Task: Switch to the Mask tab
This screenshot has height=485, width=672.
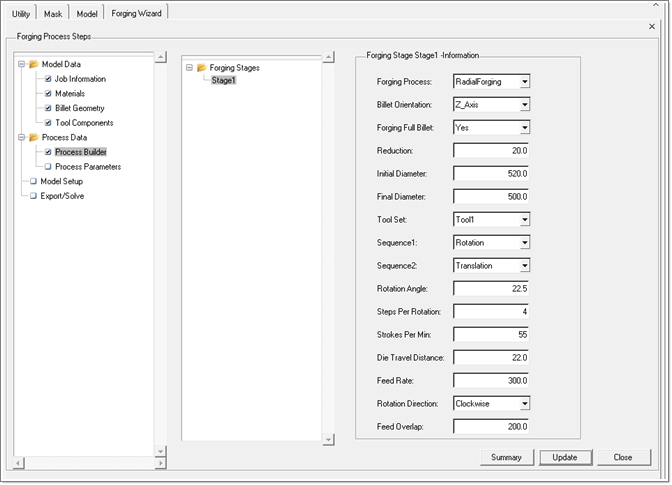Action: (x=53, y=13)
